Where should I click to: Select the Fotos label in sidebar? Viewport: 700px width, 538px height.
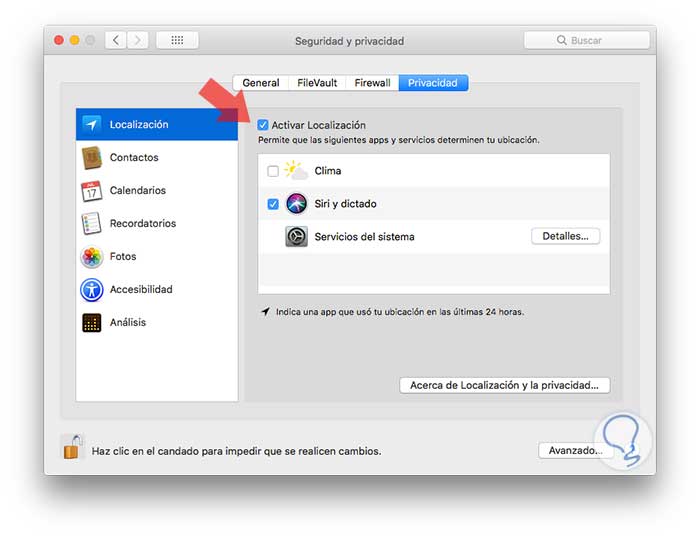(x=123, y=257)
